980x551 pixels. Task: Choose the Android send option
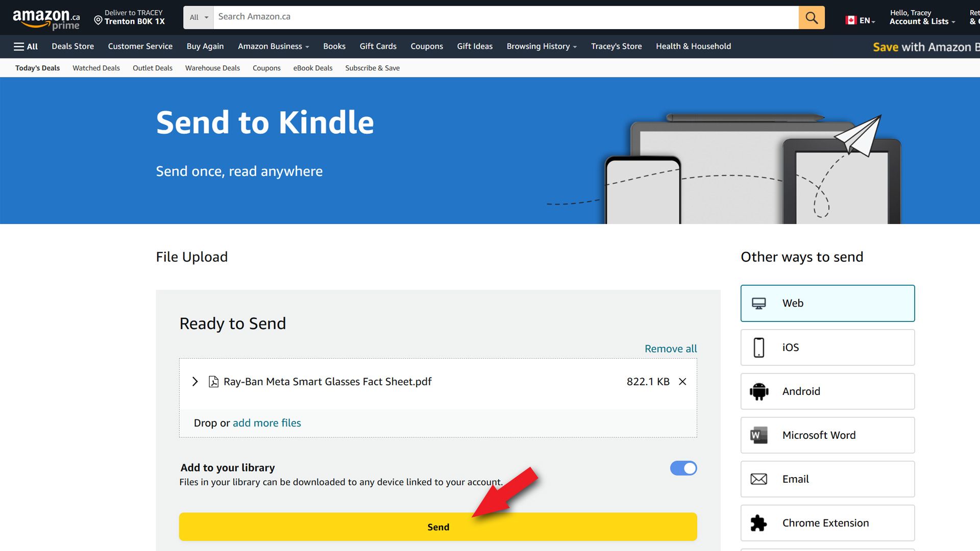pos(827,391)
